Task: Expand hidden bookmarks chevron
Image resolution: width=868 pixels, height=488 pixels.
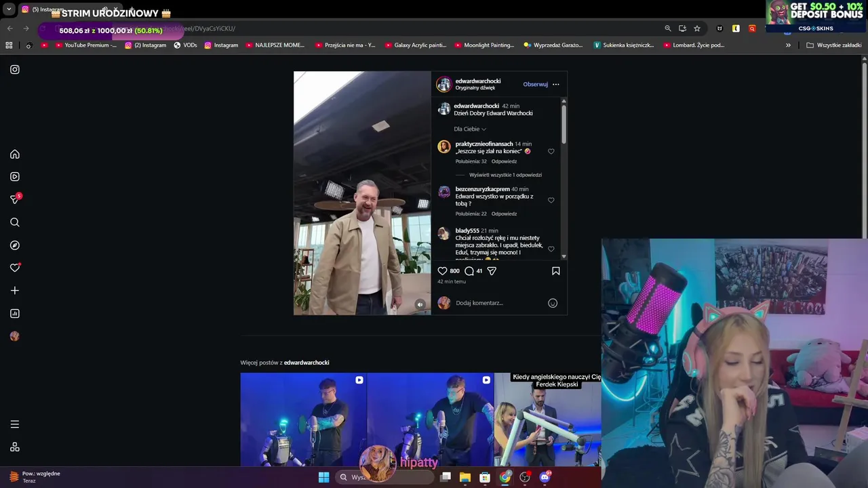Action: (x=788, y=45)
